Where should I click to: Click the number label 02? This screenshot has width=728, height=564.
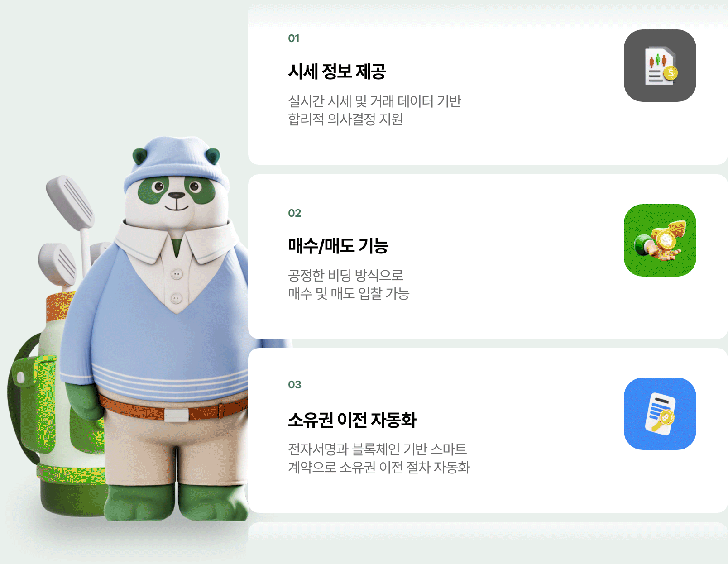[x=294, y=213]
